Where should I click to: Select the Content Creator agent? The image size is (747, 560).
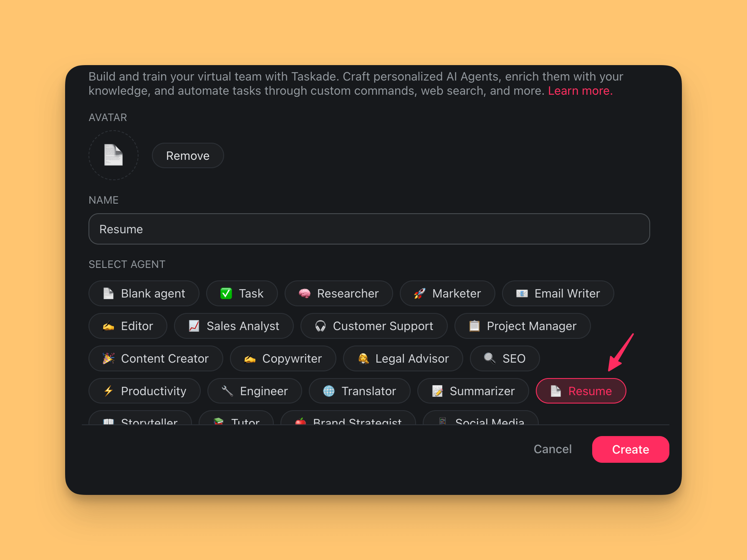[156, 358]
